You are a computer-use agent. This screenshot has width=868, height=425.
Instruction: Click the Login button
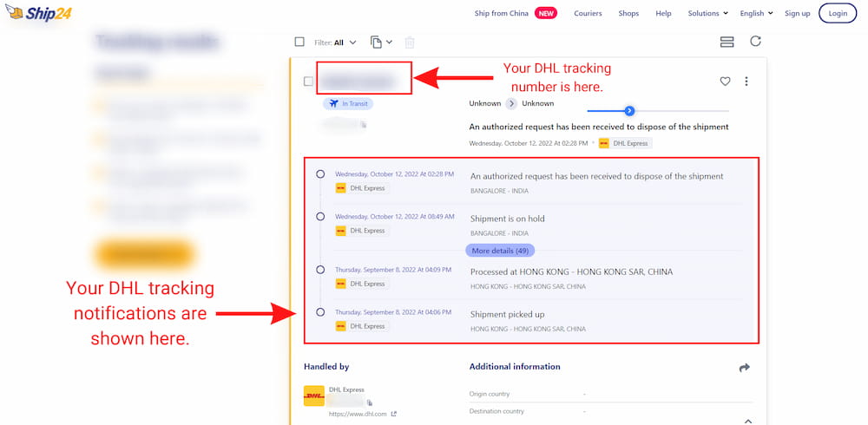click(838, 13)
